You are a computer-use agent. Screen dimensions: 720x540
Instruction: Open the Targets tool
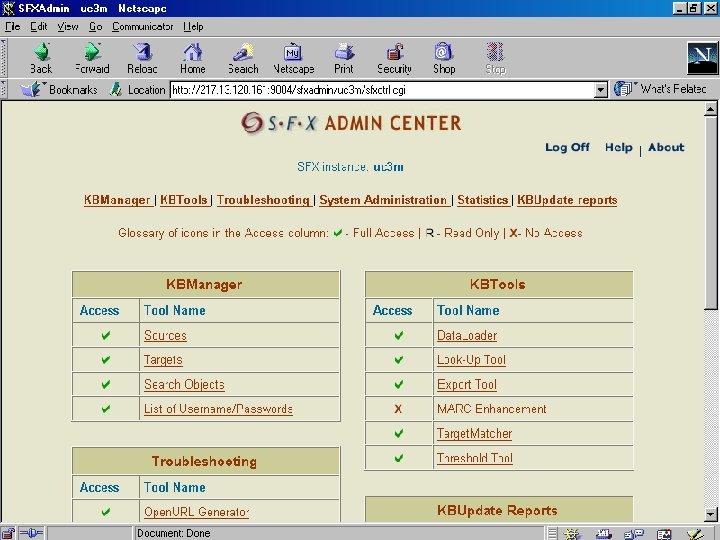point(163,360)
